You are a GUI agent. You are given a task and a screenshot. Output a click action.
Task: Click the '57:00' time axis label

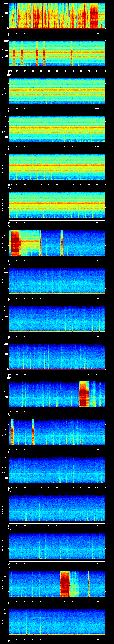[x=97, y=601]
